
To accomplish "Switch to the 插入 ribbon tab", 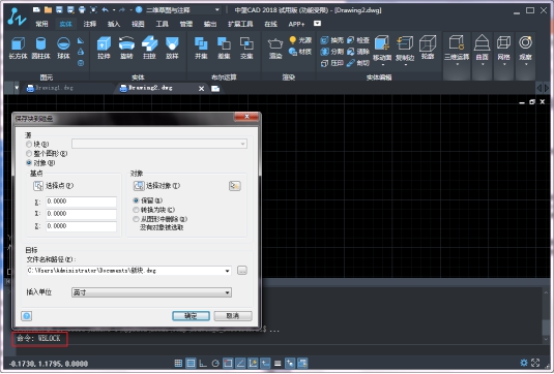I will pos(114,24).
